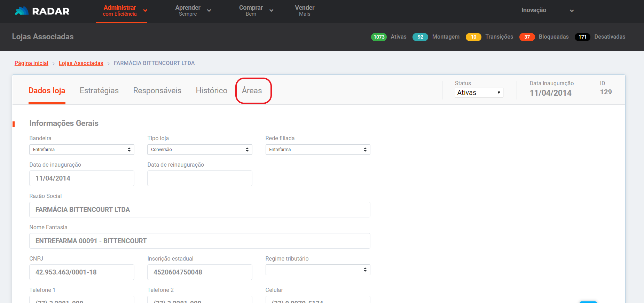The image size is (644, 303).
Task: Click the Razão Social input field
Action: pos(199,209)
